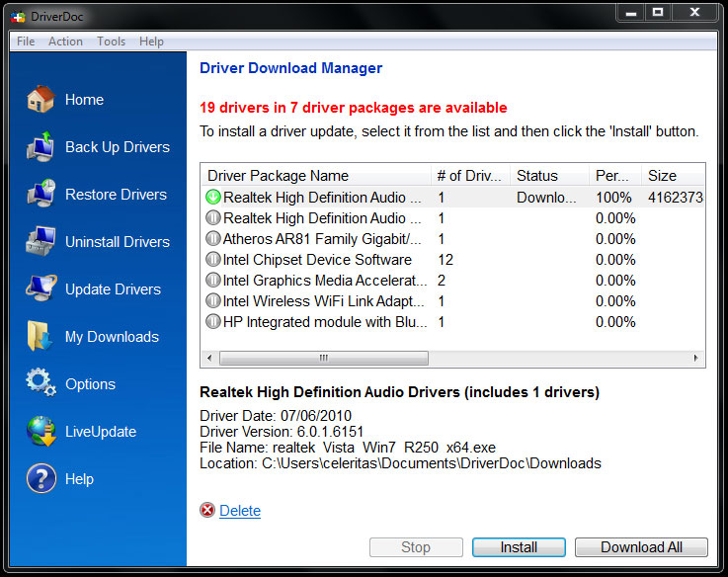Select the Intel Wireless WiFi Link Adapter row
Image resolution: width=728 pixels, height=577 pixels.
pyautogui.click(x=453, y=300)
